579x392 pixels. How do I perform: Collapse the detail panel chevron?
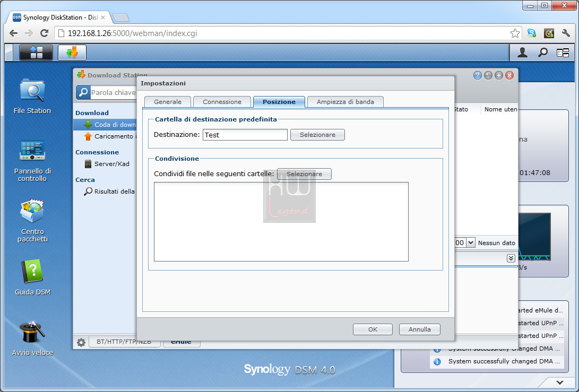click(511, 258)
